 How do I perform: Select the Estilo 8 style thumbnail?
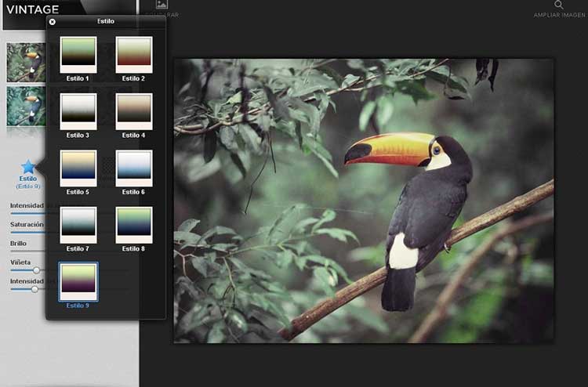click(x=133, y=223)
